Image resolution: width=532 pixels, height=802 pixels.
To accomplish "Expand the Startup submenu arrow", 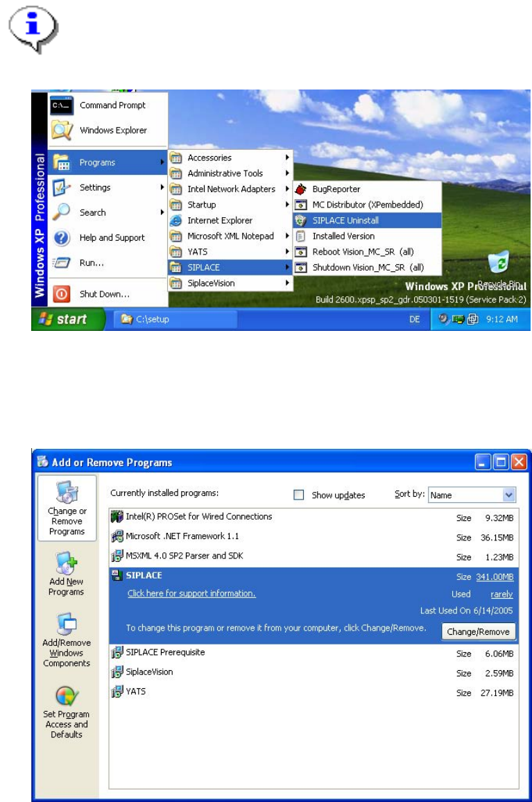I will point(287,205).
